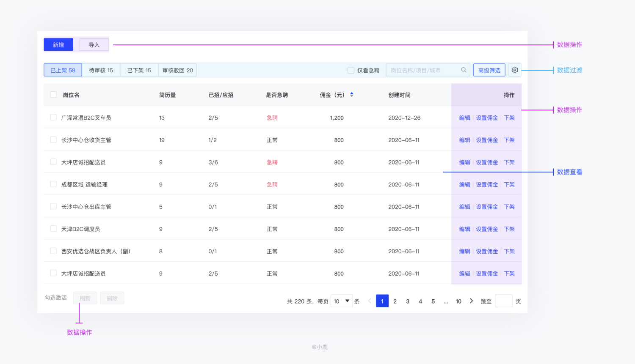Jump to page 5
Image resolution: width=635 pixels, height=364 pixels.
[x=433, y=301]
